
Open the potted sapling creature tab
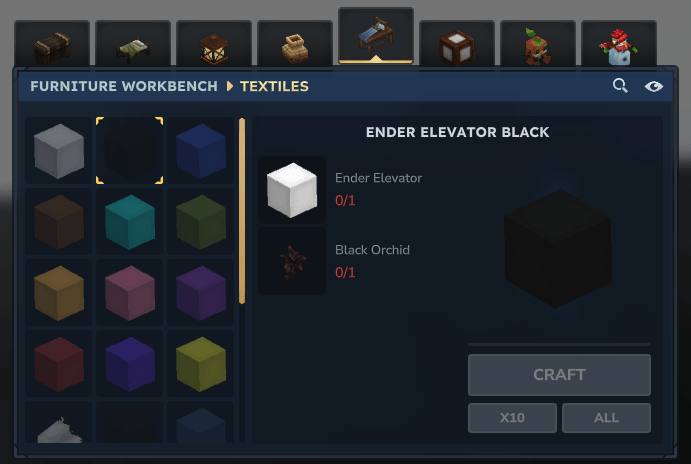[x=538, y=44]
